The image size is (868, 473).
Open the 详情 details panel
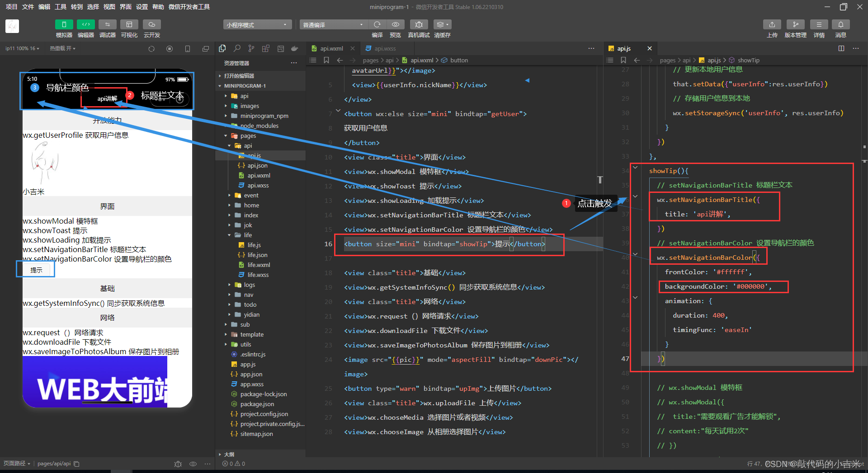[x=819, y=24]
